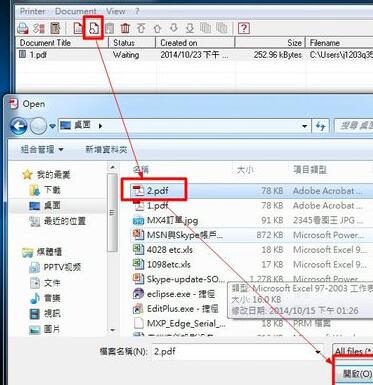Select 媒體櫃 in navigation pane

coord(42,252)
